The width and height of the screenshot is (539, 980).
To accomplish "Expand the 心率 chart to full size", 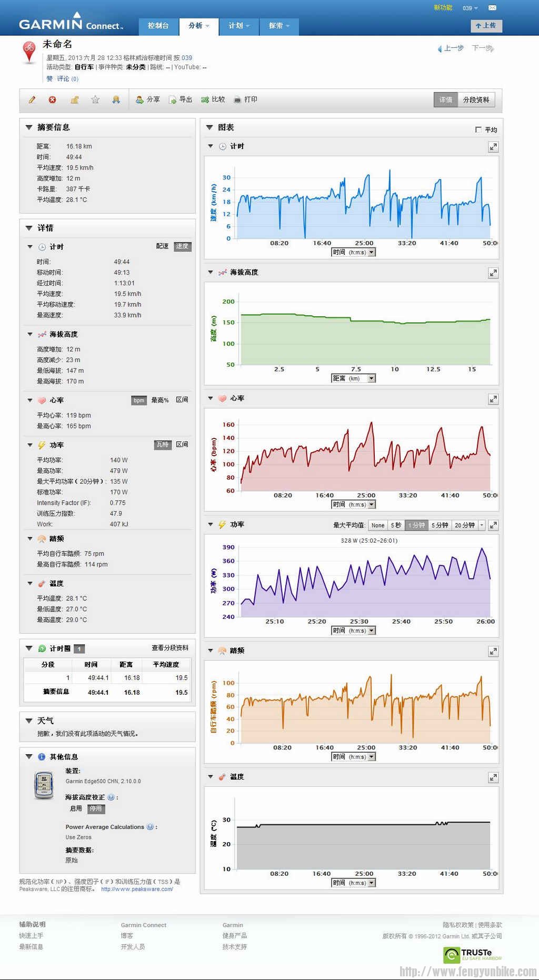I will pyautogui.click(x=493, y=399).
